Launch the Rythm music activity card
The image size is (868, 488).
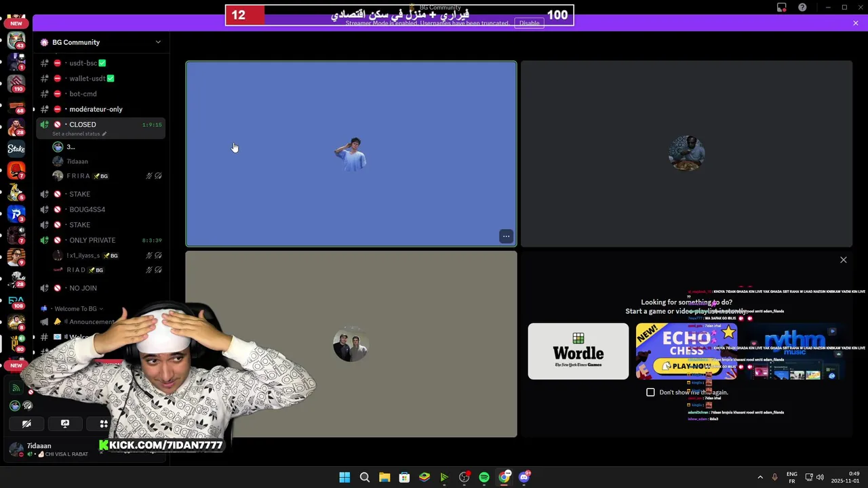(794, 351)
